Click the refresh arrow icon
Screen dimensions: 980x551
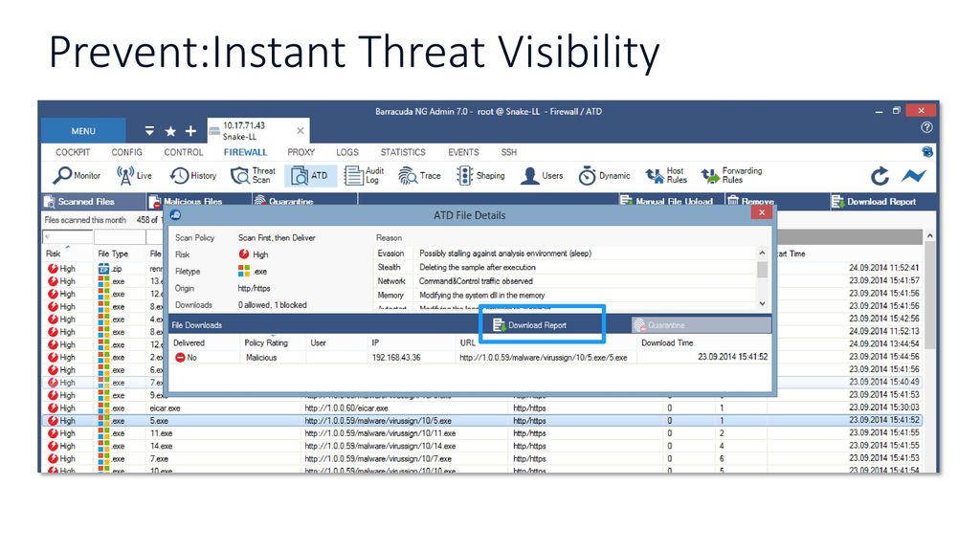pyautogui.click(x=880, y=176)
